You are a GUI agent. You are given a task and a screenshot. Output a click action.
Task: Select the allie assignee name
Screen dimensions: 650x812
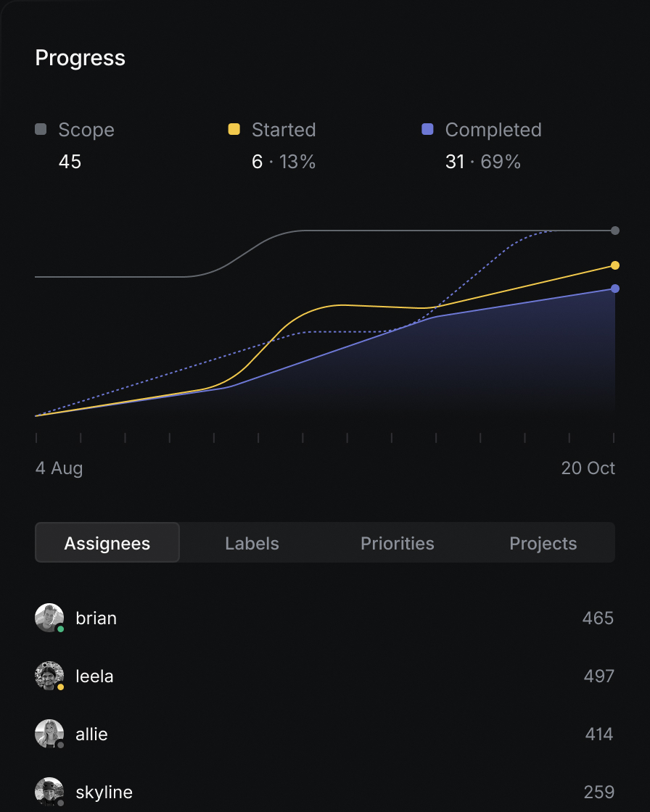(91, 734)
